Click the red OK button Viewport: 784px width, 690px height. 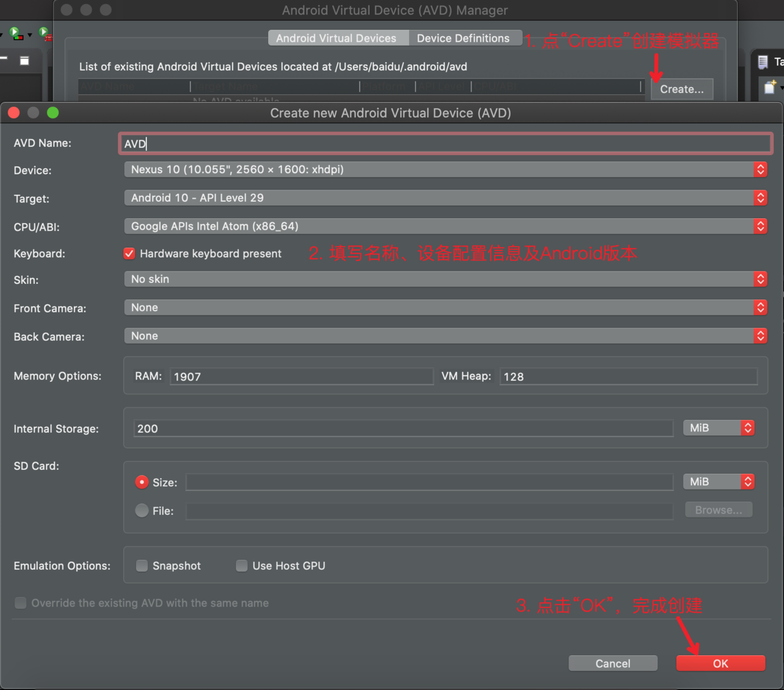pyautogui.click(x=721, y=663)
